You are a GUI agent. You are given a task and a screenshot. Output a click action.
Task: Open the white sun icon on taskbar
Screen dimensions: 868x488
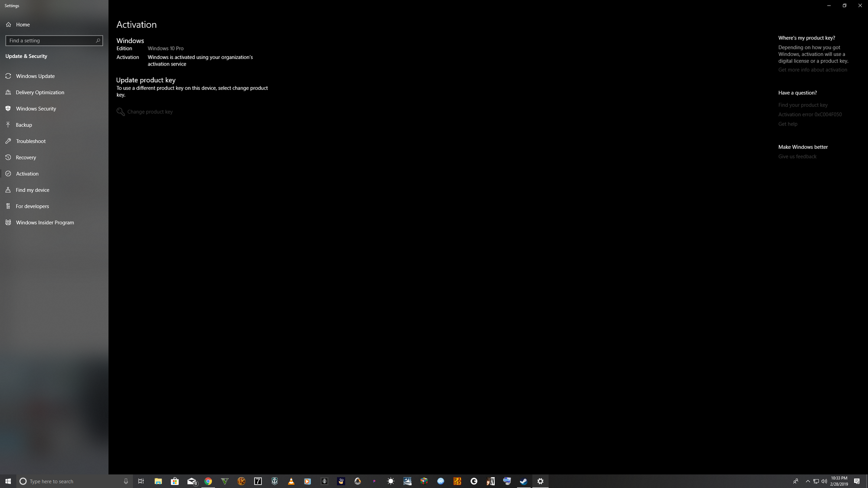[391, 481]
